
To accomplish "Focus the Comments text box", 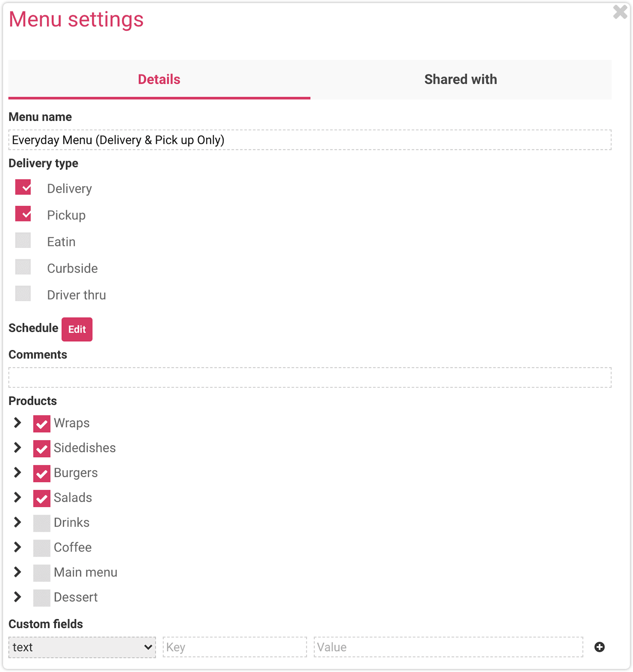I will click(x=310, y=377).
